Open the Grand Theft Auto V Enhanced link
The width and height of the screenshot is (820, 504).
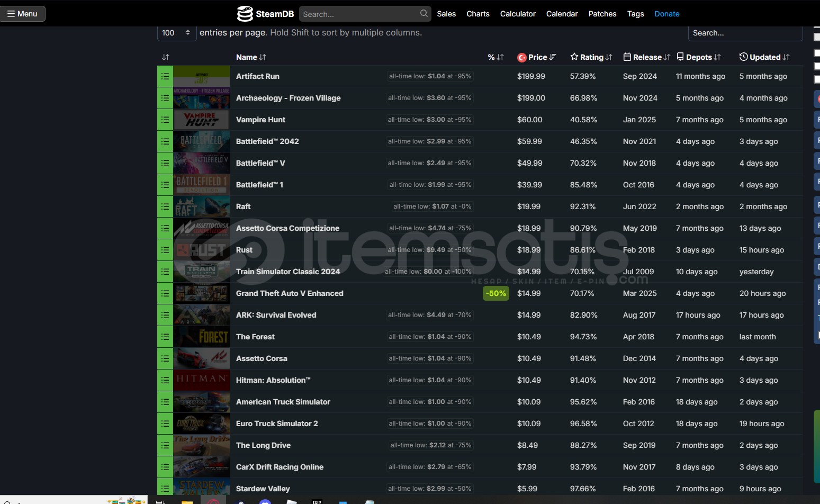point(290,293)
